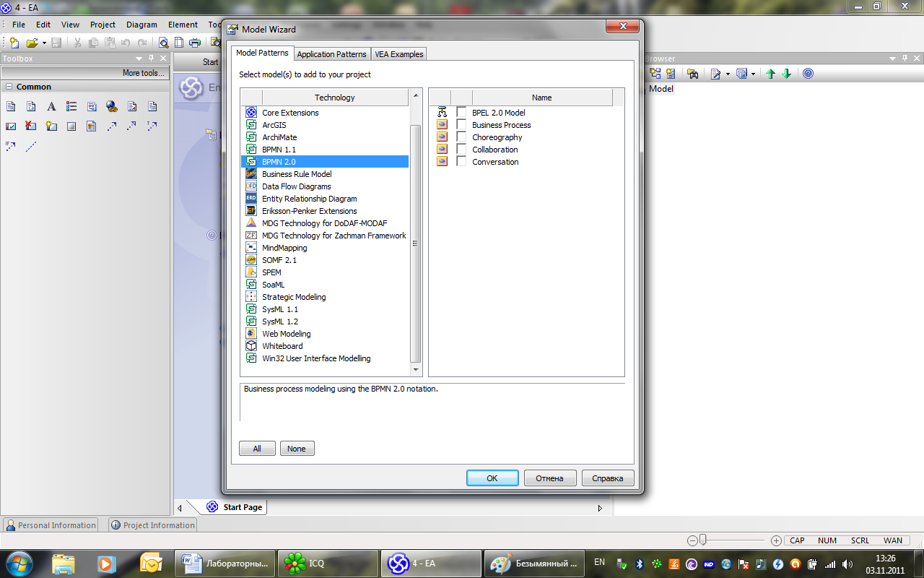Select the Text Element 'A' tool in Toolbox
This screenshot has width=924, height=578.
tap(51, 106)
